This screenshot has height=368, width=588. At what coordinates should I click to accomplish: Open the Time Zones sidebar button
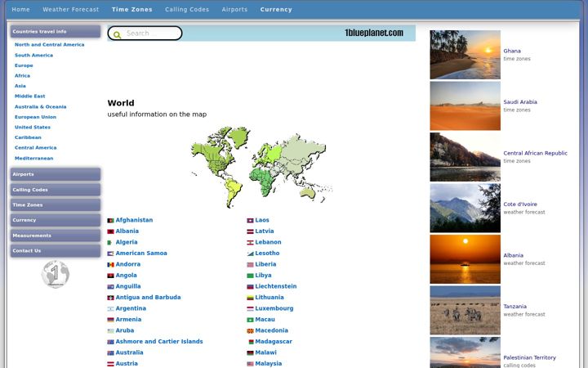[x=56, y=205]
